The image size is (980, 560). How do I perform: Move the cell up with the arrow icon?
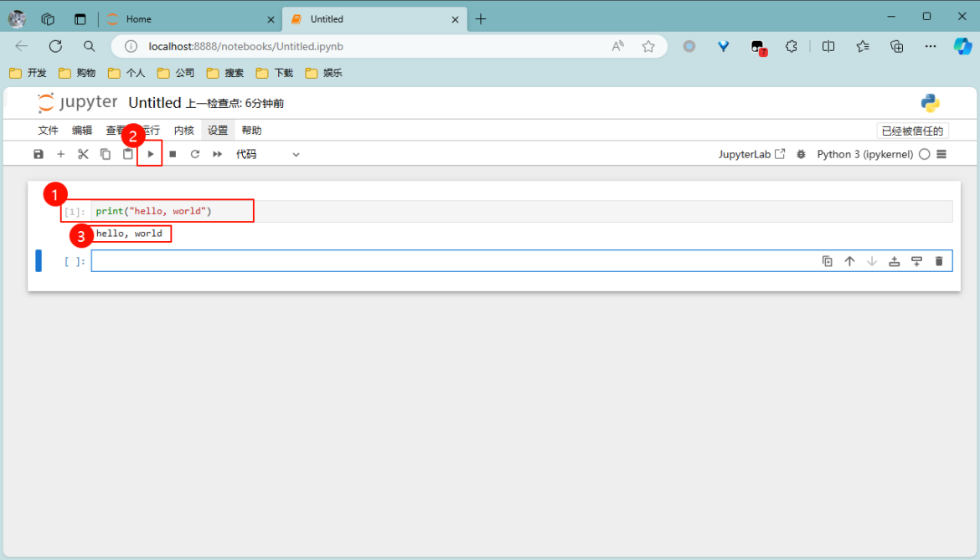tap(849, 260)
